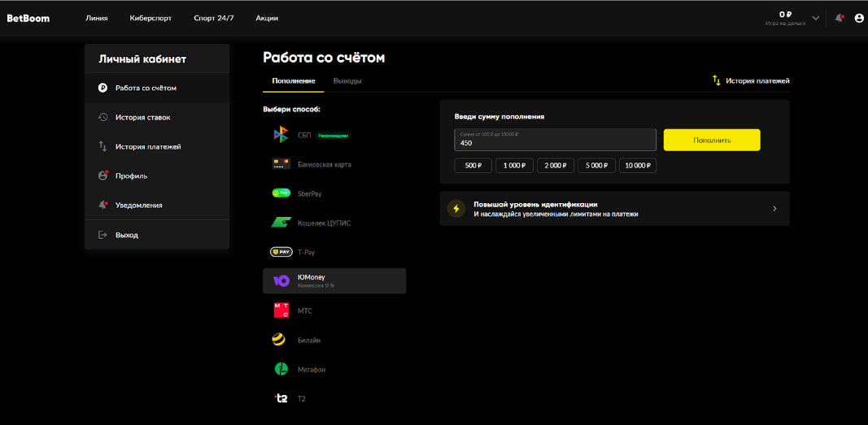Pick the MTS payment logo
868x425 pixels.
point(281,310)
